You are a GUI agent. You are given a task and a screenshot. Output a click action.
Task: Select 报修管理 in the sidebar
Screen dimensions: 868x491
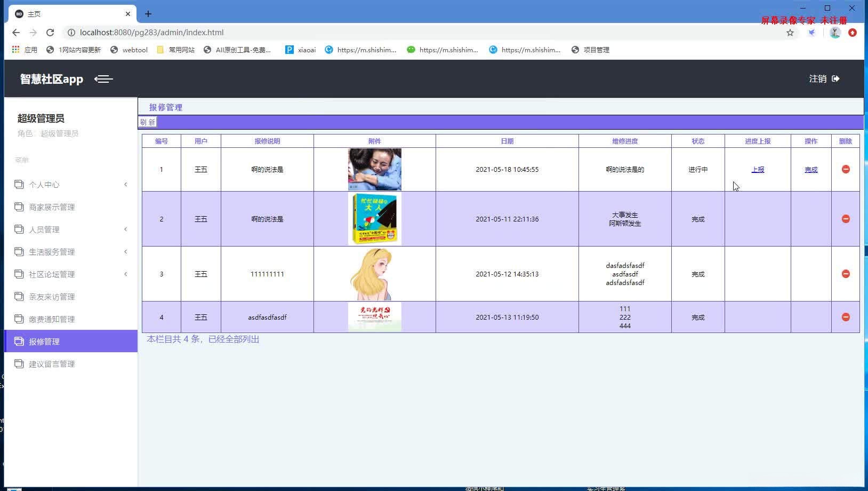coord(71,341)
